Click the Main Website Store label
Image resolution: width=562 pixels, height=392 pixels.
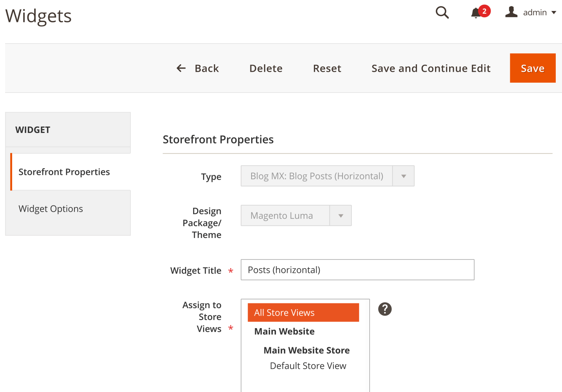tap(306, 350)
